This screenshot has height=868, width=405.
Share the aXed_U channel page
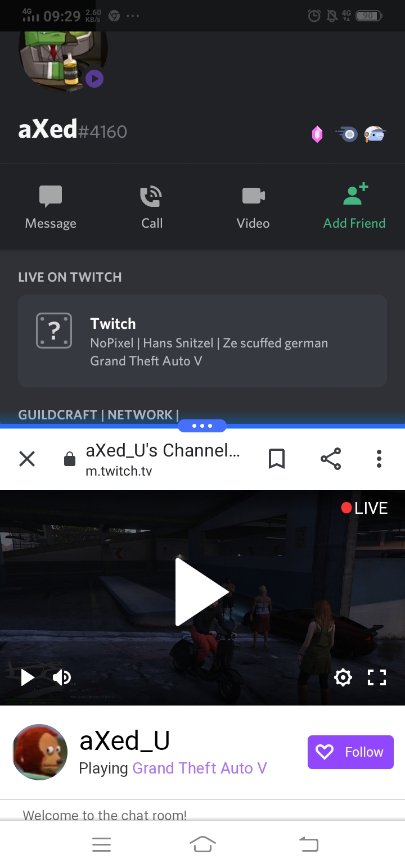click(331, 459)
